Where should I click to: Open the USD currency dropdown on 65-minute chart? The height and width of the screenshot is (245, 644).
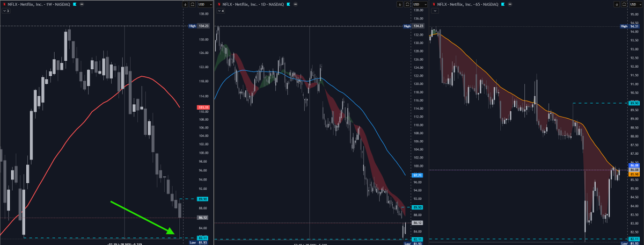pyautogui.click(x=635, y=4)
